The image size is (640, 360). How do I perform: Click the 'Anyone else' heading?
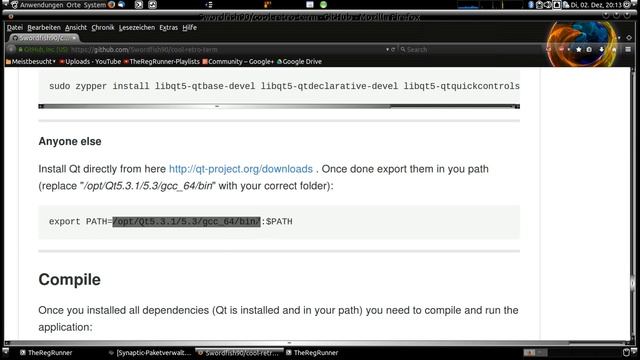pyautogui.click(x=70, y=141)
